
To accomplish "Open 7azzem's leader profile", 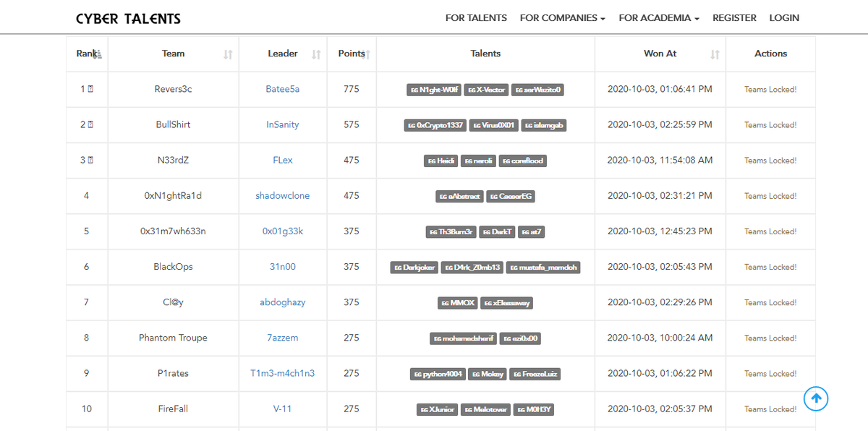I will (x=282, y=338).
